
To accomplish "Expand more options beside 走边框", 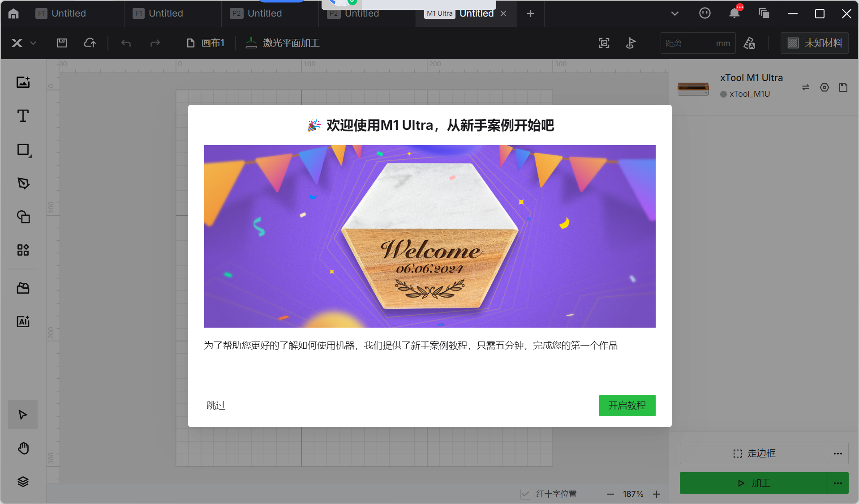I will pos(838,453).
